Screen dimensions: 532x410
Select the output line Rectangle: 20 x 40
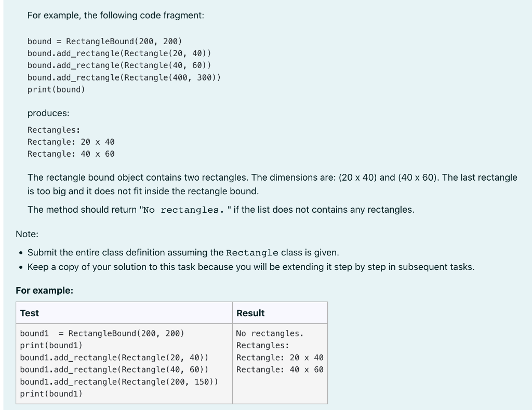click(71, 142)
